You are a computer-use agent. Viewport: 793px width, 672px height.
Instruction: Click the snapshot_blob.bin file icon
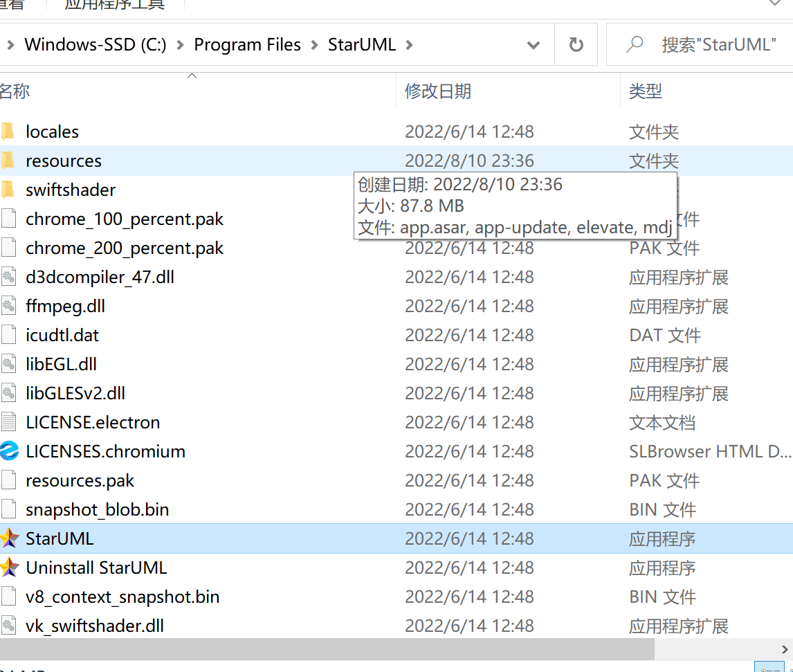pyautogui.click(x=8, y=509)
